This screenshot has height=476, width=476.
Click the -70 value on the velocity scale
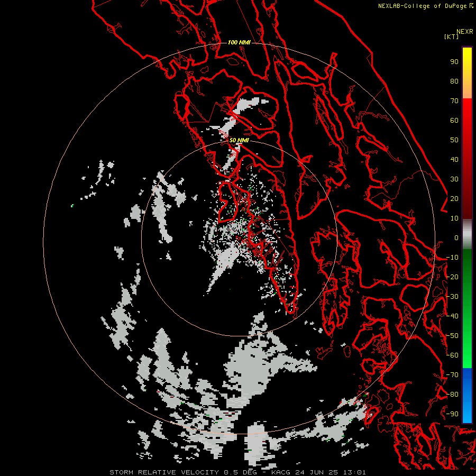(452, 375)
